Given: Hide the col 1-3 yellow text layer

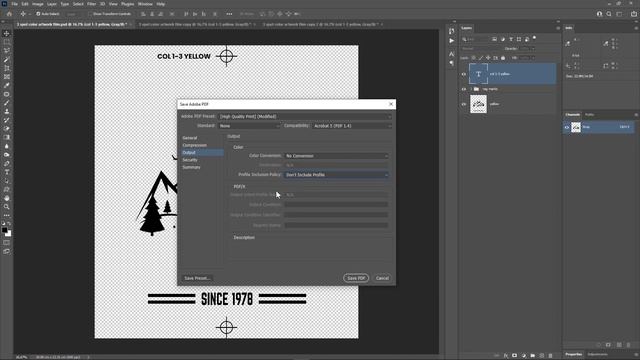Looking at the screenshot, I should point(464,74).
